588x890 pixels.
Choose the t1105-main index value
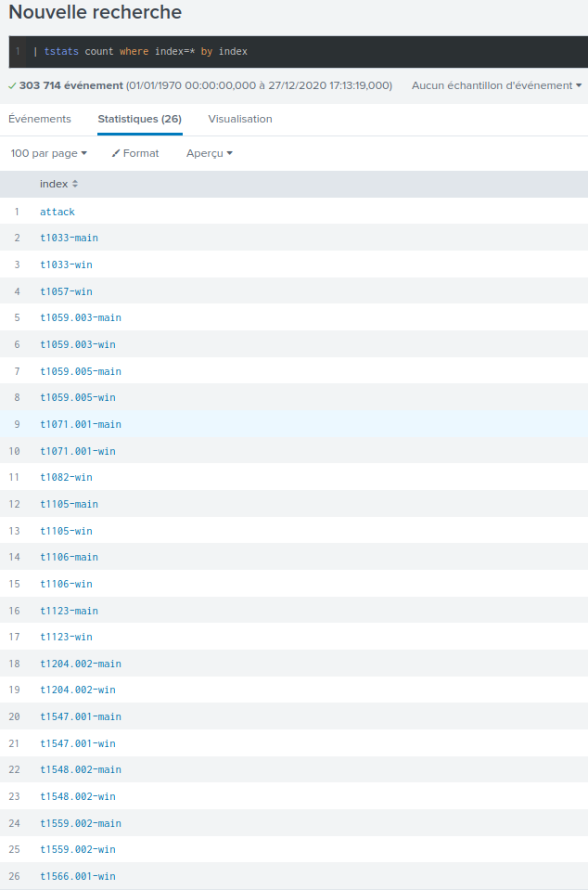pyautogui.click(x=69, y=504)
